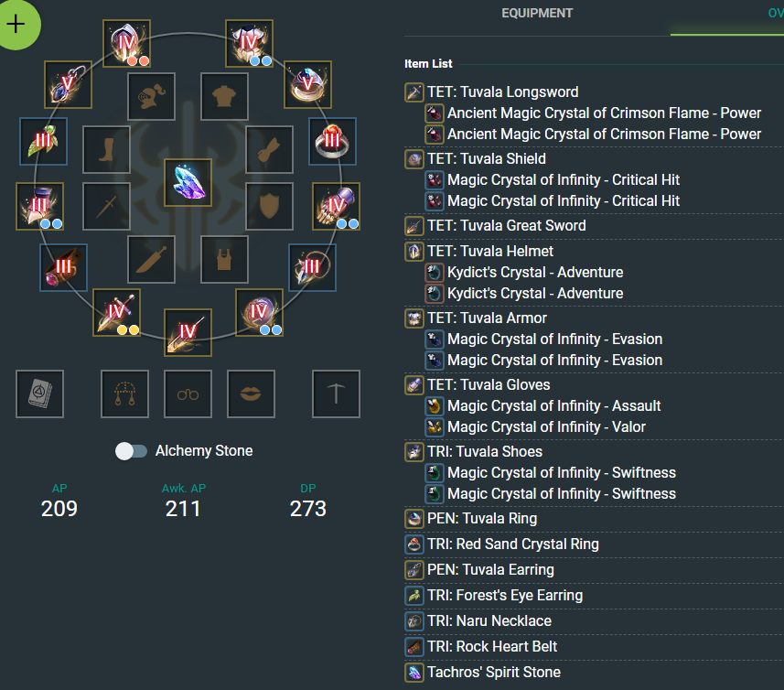Select the empty boots costume slot
Viewport: 784px width, 690px height.
[x=106, y=149]
